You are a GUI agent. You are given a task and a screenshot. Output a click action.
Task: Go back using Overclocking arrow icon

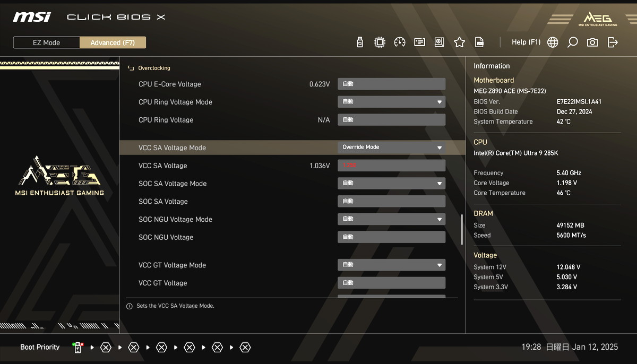click(131, 68)
